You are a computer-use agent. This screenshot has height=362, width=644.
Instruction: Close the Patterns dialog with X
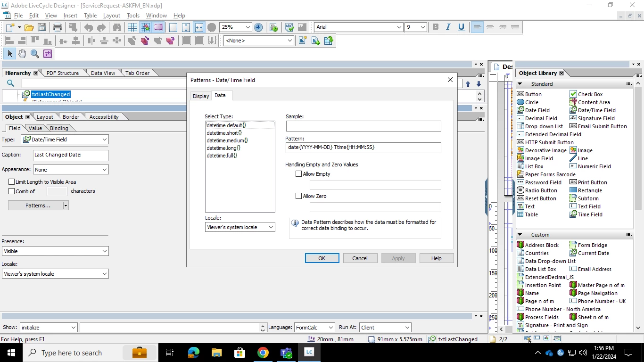pyautogui.click(x=450, y=80)
